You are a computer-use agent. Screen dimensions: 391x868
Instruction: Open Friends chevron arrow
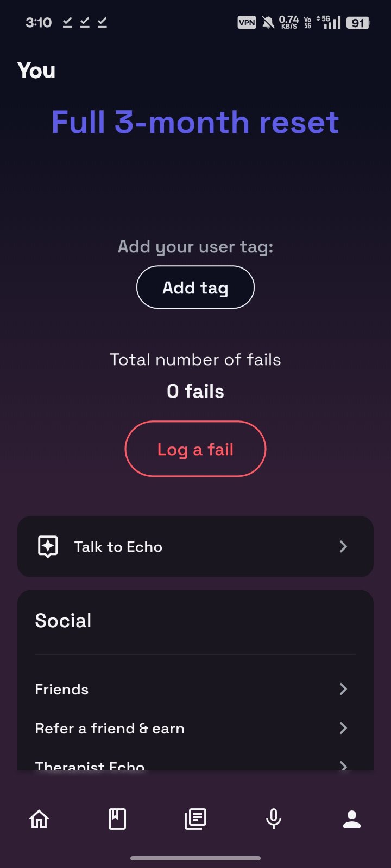(x=343, y=689)
